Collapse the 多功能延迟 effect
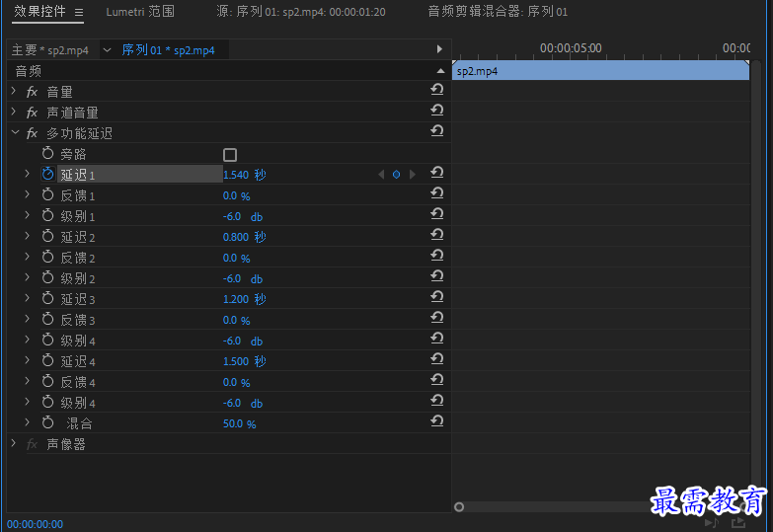Image resolution: width=773 pixels, height=532 pixels. coord(15,132)
